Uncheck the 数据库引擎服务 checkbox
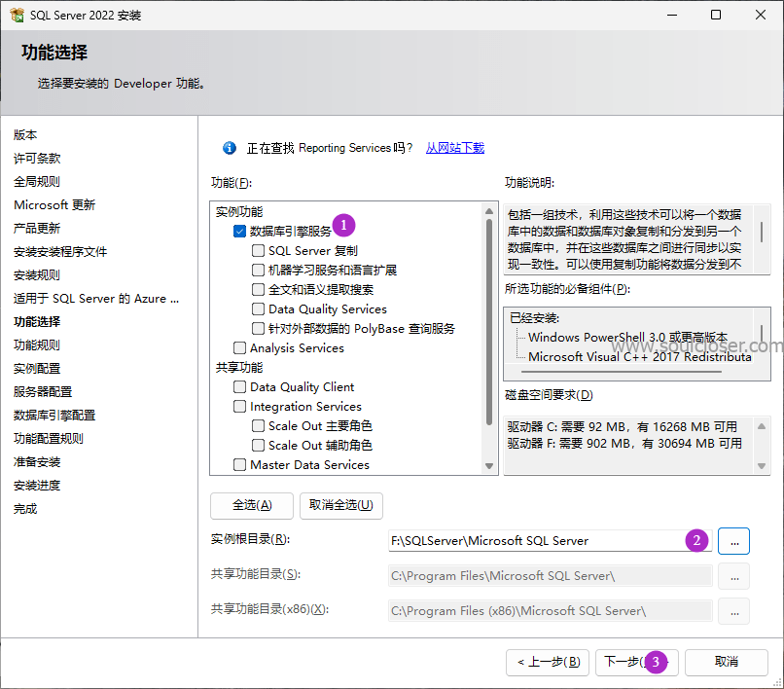Viewport: 784px width, 689px height. point(239,232)
